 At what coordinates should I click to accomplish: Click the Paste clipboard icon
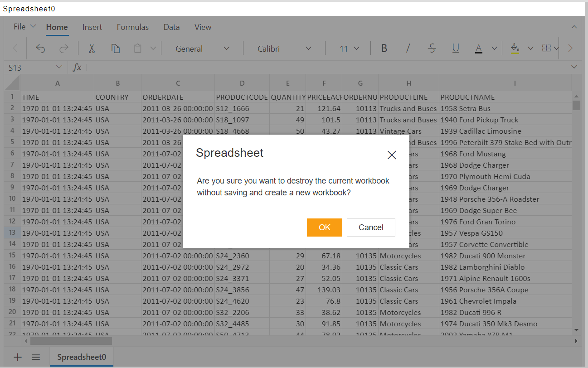point(138,48)
